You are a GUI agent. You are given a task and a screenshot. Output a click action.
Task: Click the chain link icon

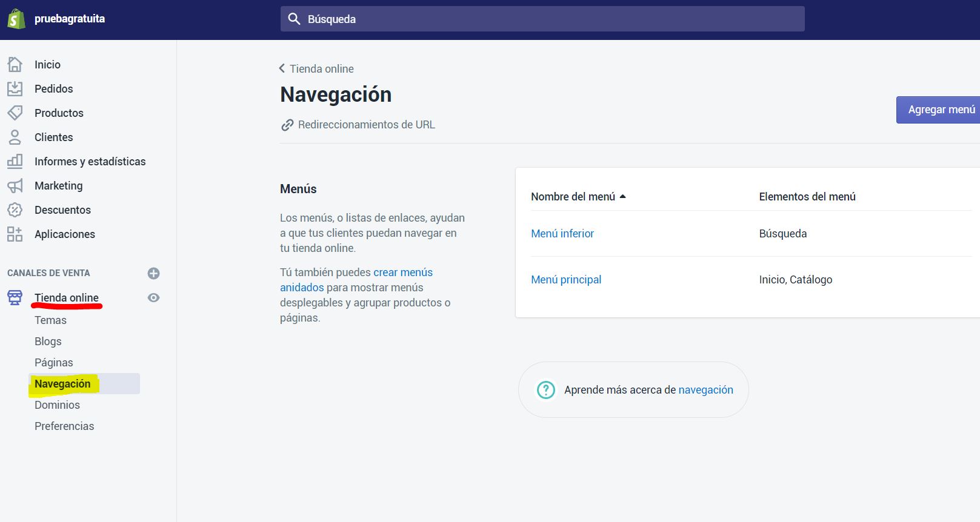click(287, 125)
